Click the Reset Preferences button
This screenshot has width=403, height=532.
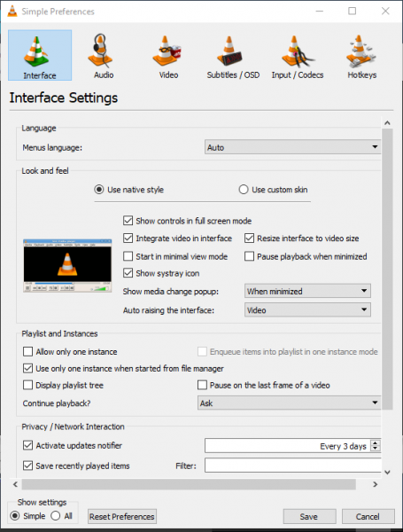pos(122,516)
